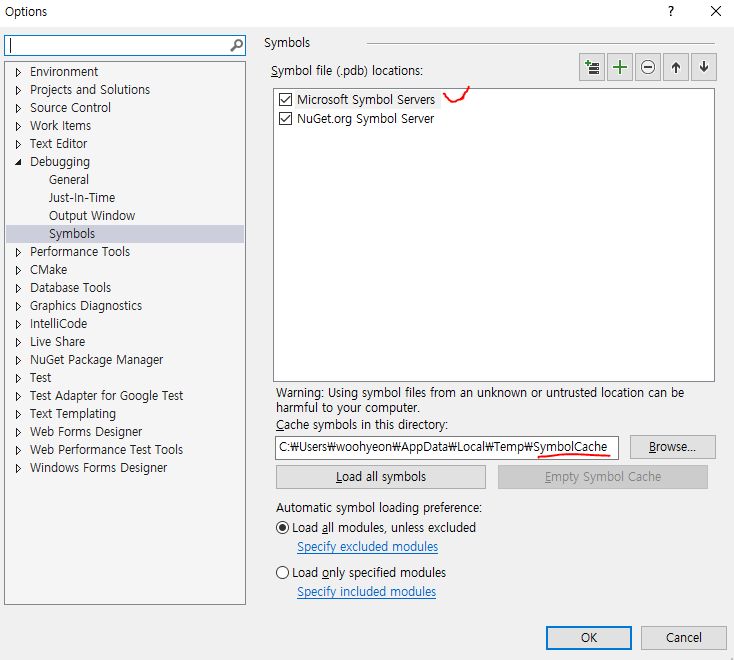Click Cancel button
The height and width of the screenshot is (660, 734).
[x=683, y=638]
